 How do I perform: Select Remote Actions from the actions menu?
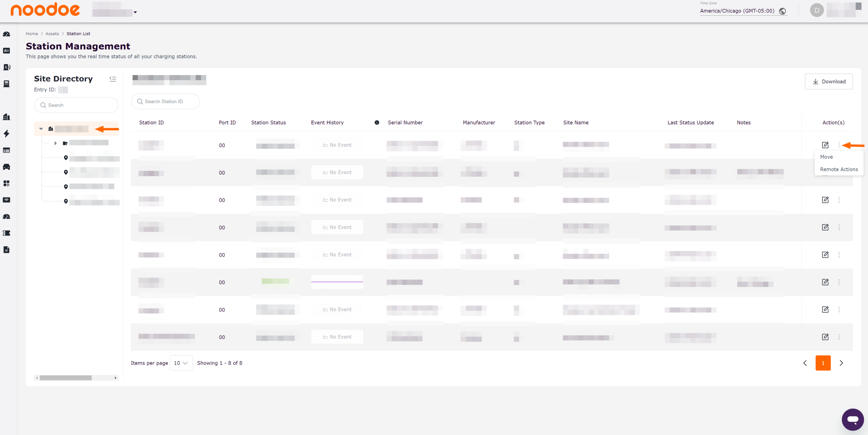point(839,169)
